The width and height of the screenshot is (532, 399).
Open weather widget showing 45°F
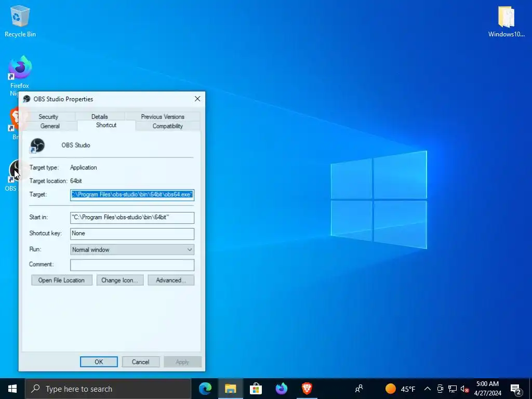(x=400, y=389)
